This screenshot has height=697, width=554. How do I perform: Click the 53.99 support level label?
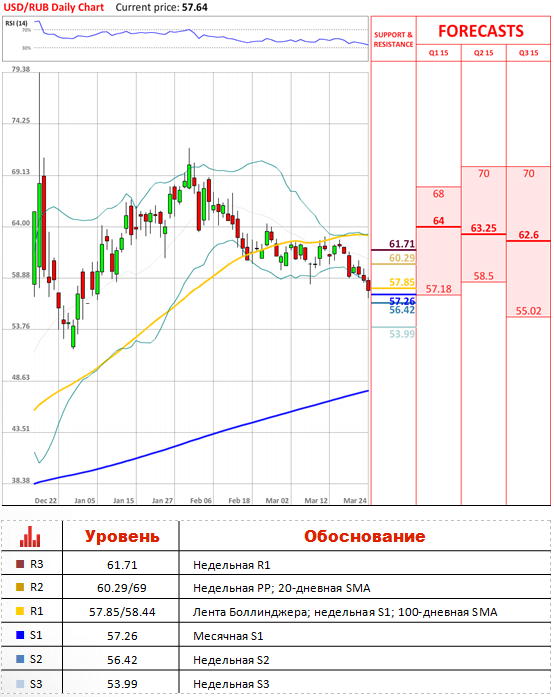tap(402, 334)
